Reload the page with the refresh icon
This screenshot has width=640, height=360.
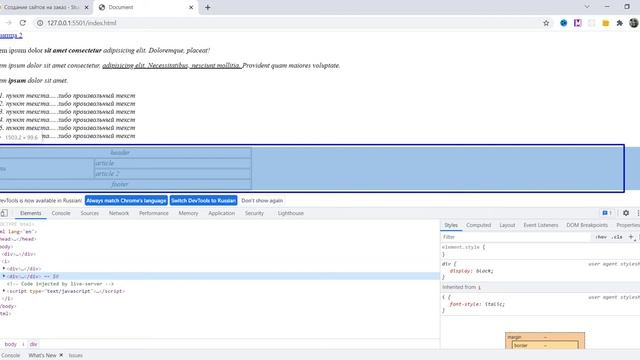(23, 23)
